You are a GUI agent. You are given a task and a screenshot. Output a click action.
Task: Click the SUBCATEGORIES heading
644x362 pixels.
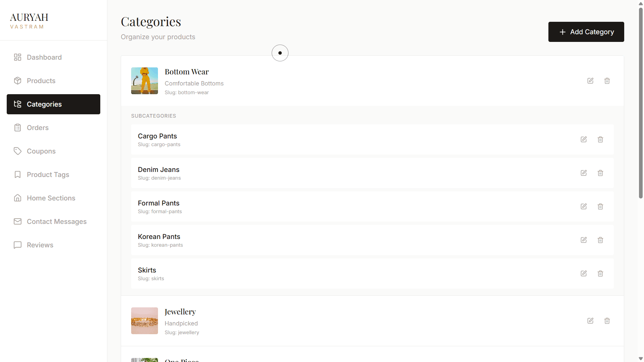click(154, 116)
